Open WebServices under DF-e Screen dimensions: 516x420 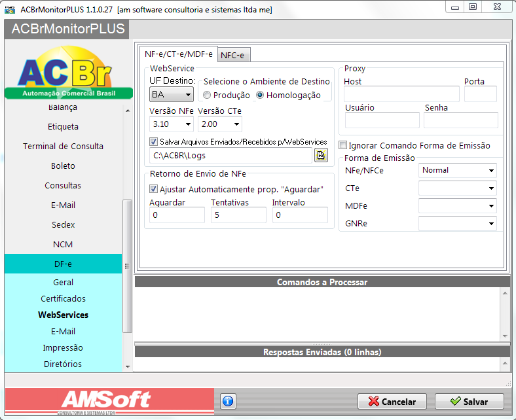coord(63,315)
